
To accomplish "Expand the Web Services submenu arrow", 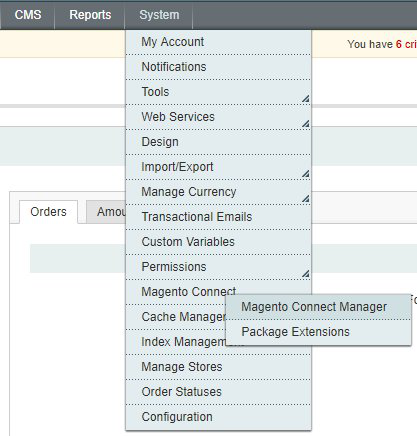I will tap(305, 124).
